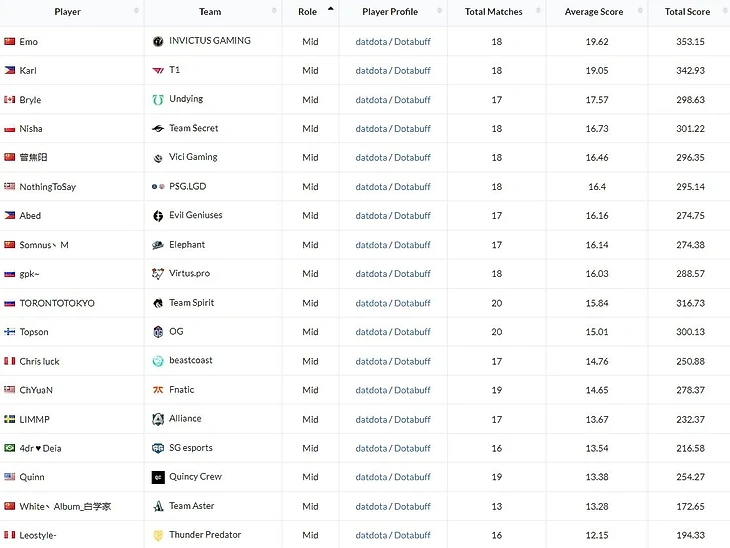
Task: Sort by Total Score header
Action: click(688, 12)
